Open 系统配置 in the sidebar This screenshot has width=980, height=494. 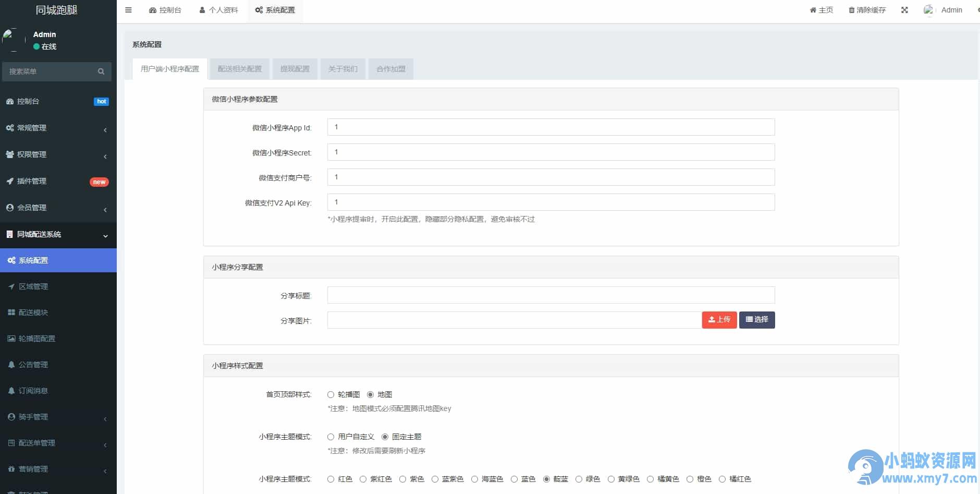(x=58, y=260)
